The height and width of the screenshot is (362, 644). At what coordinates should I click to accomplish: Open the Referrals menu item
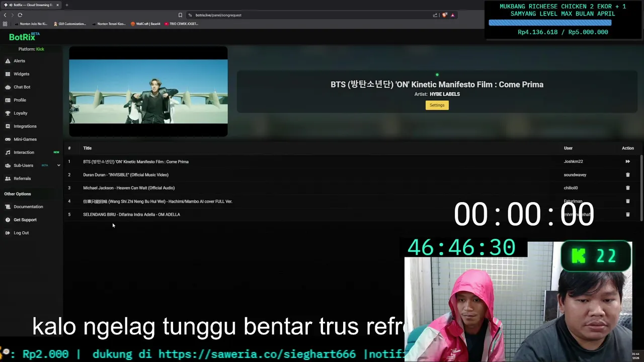pyautogui.click(x=22, y=178)
